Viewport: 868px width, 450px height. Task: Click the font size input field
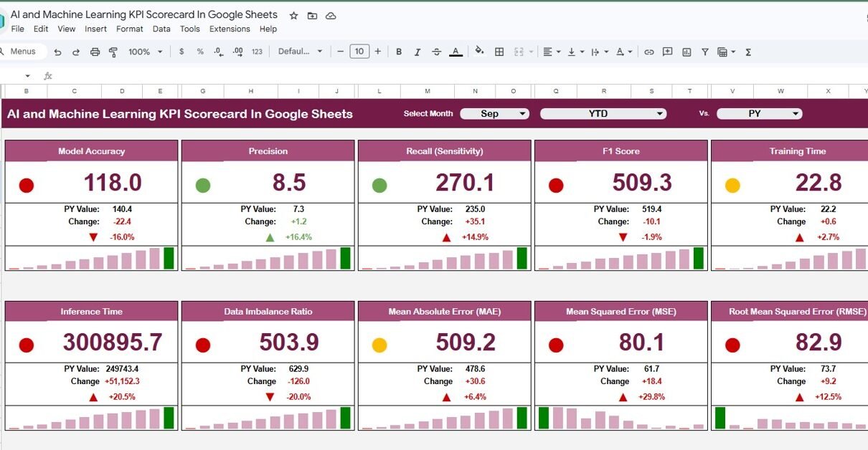359,52
